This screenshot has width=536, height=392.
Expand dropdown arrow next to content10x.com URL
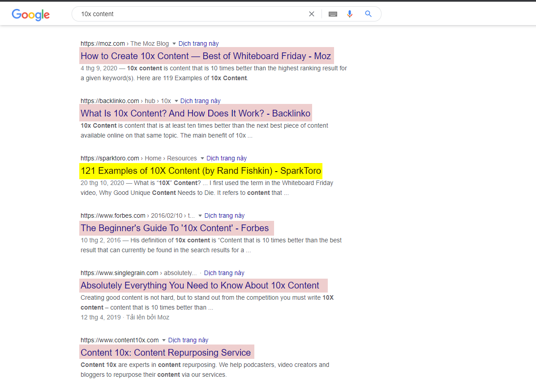pos(164,340)
